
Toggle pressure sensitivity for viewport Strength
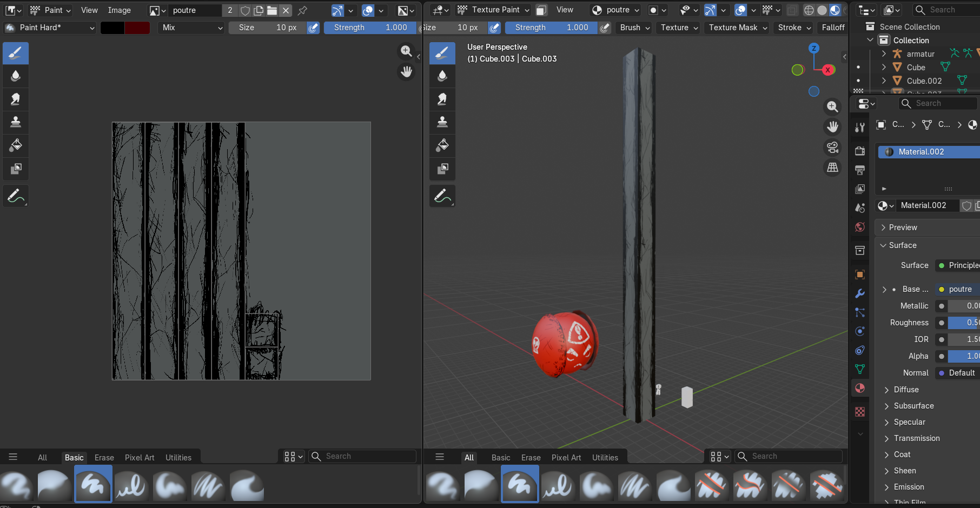coord(605,28)
